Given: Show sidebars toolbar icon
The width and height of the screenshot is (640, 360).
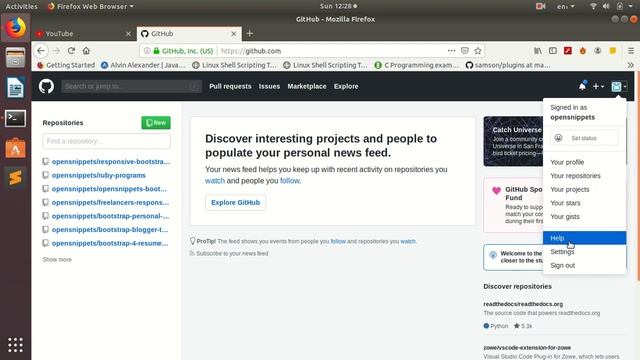Looking at the screenshot, I should tap(553, 51).
